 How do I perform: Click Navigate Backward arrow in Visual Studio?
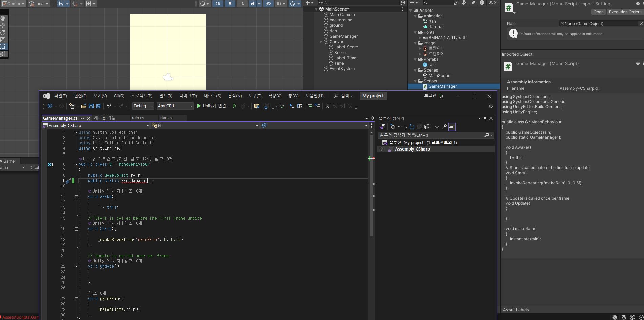50,106
